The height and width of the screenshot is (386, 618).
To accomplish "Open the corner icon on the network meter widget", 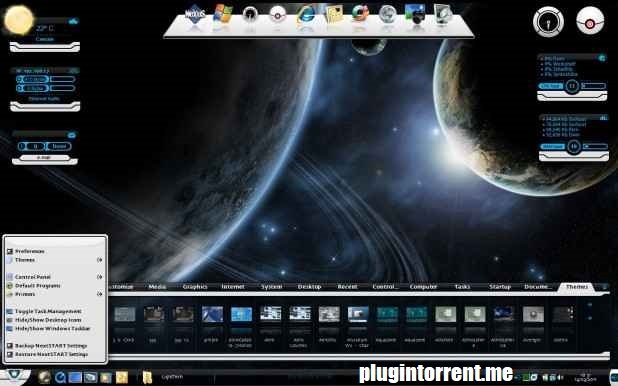I will tap(73, 71).
